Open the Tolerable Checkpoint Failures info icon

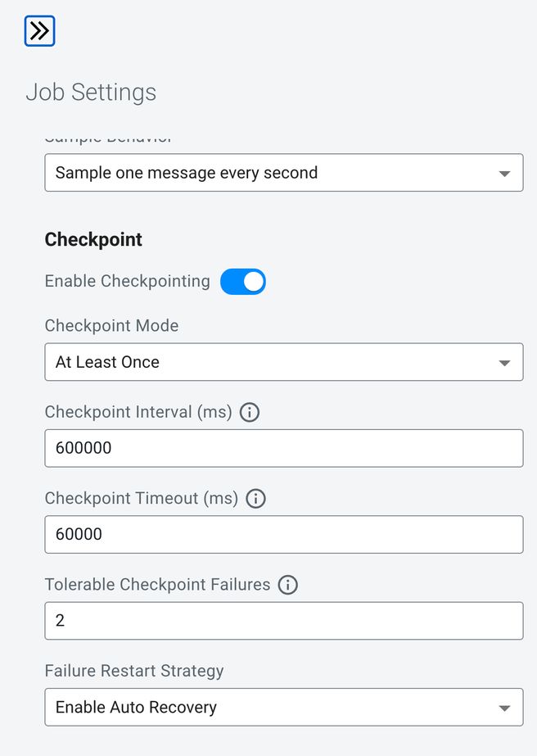288,585
